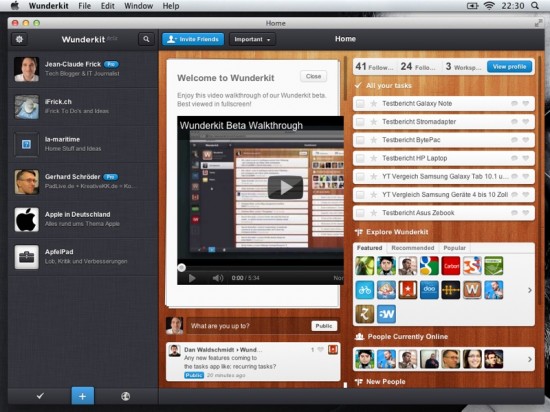Image resolution: width=550 pixels, height=412 pixels.
Task: Play the Wunderkit Beta Walkthrough video center button
Action: tap(285, 188)
